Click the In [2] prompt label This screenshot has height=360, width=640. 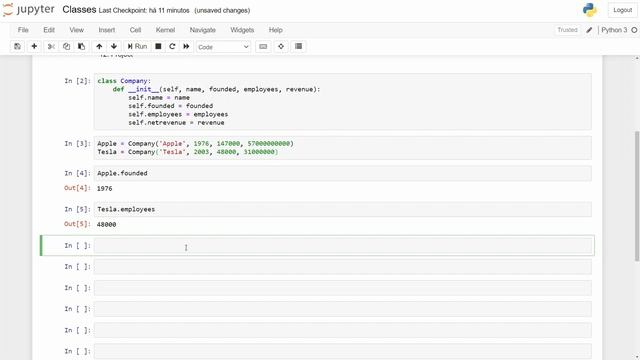(x=77, y=81)
